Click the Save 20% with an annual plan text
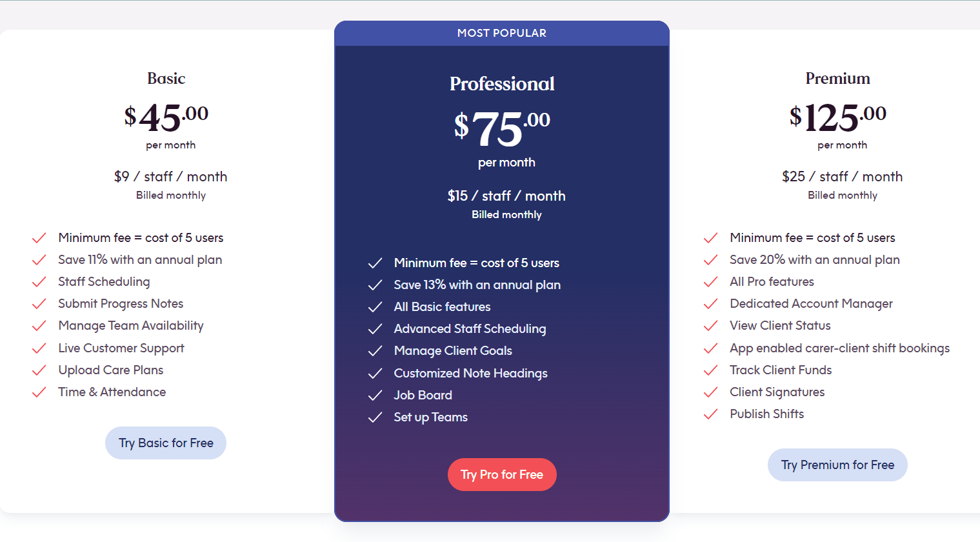 pos(815,260)
